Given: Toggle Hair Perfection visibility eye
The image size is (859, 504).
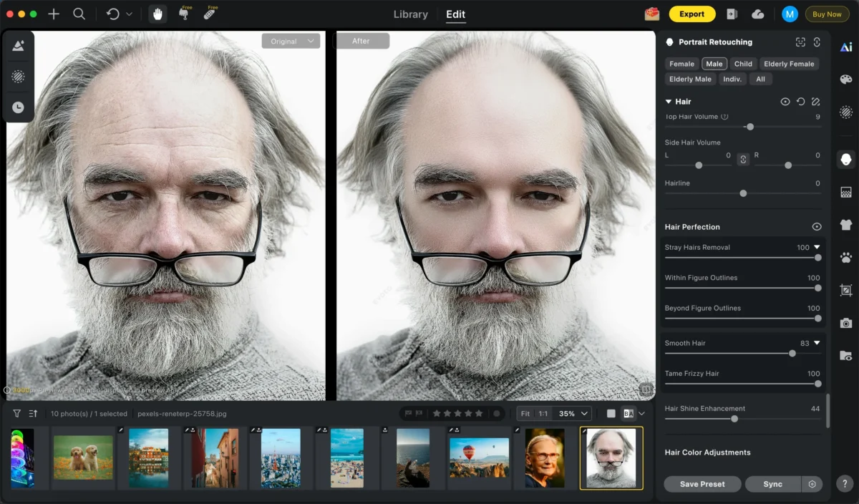Looking at the screenshot, I should (x=817, y=227).
